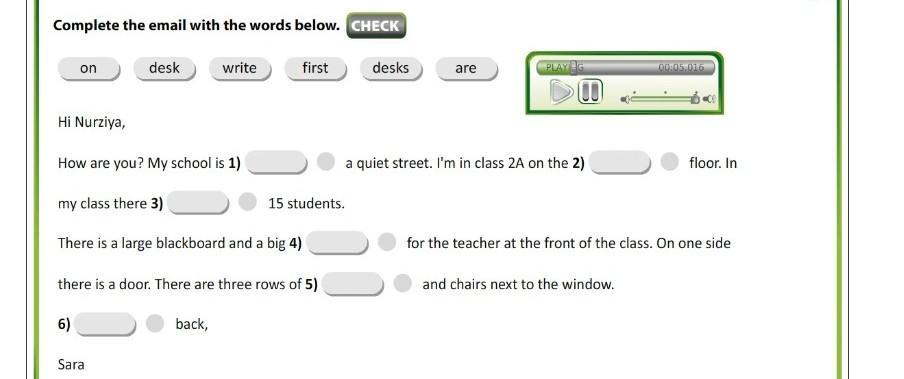Screen dimensions: 904x379
Task: Pick the 'are' word chip
Action: click(466, 69)
